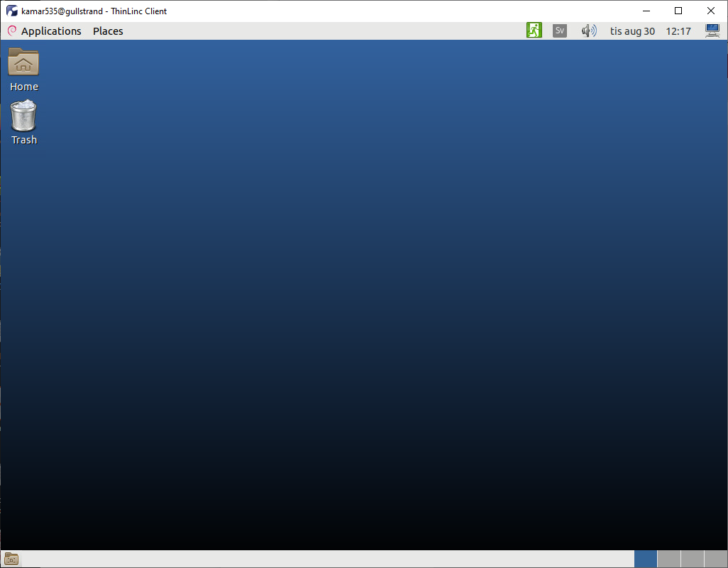Open the Sv keyboard layout indicator
728x568 pixels.
[559, 31]
